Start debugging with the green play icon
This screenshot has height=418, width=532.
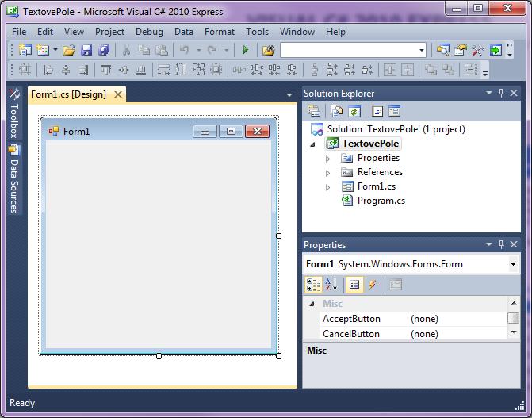pyautogui.click(x=246, y=51)
